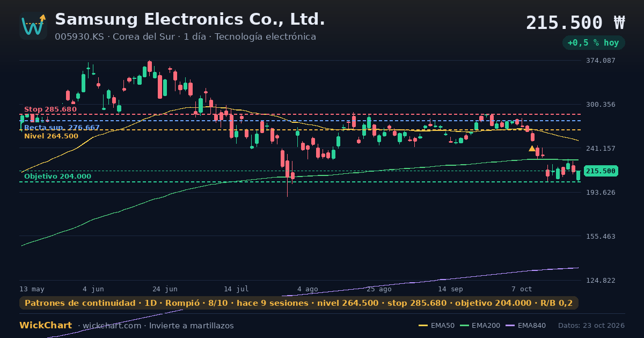The width and height of the screenshot is (644, 338).
Task: Click the +0,5 % hoy change badge
Action: coord(594,42)
